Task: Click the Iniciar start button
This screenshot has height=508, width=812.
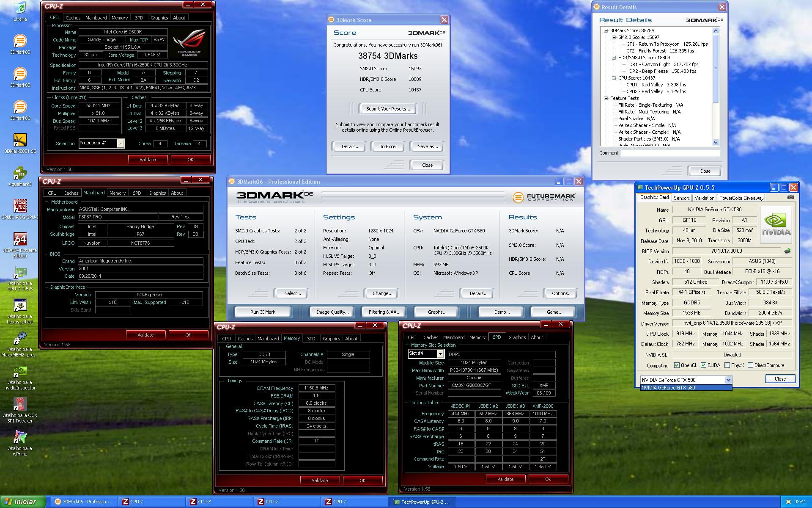Action: coord(23,502)
